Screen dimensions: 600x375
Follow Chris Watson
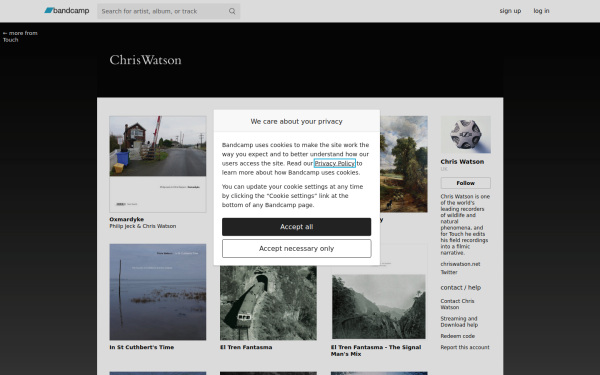point(465,183)
